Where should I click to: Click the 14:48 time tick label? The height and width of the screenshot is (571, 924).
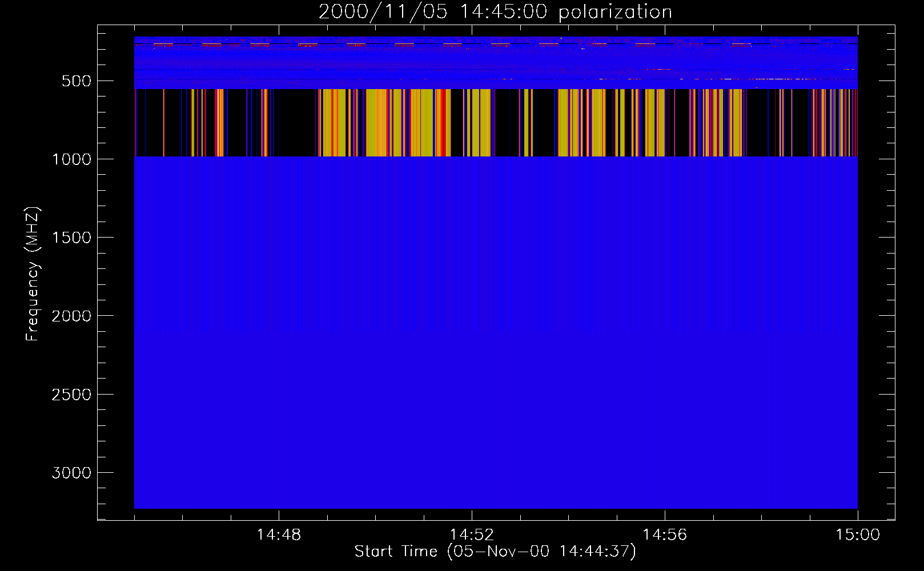coord(279,535)
